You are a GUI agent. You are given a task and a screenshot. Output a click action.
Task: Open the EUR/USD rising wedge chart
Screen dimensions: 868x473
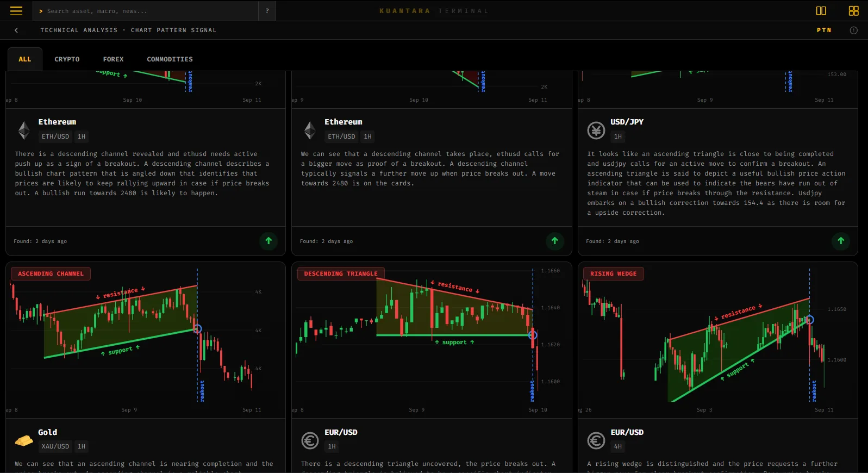(718, 340)
